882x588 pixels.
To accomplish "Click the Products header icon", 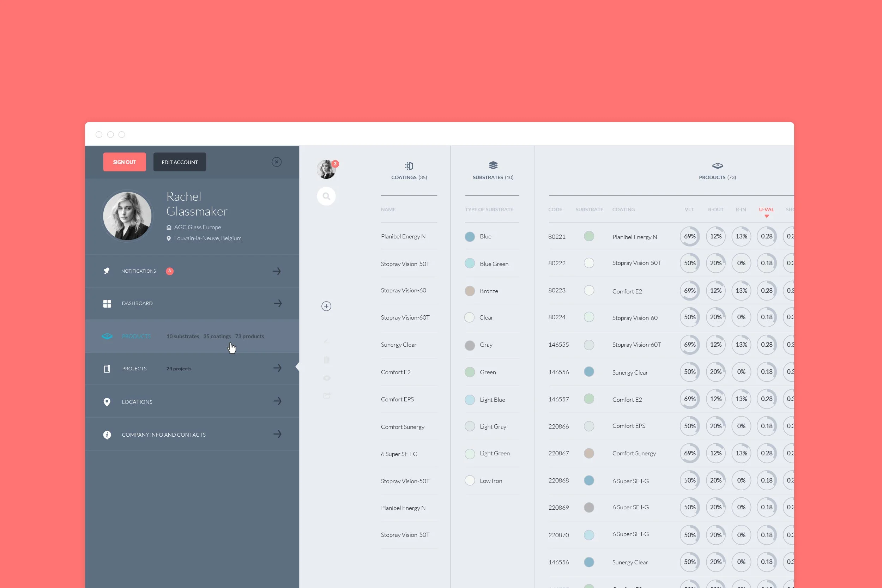I will pyautogui.click(x=717, y=165).
